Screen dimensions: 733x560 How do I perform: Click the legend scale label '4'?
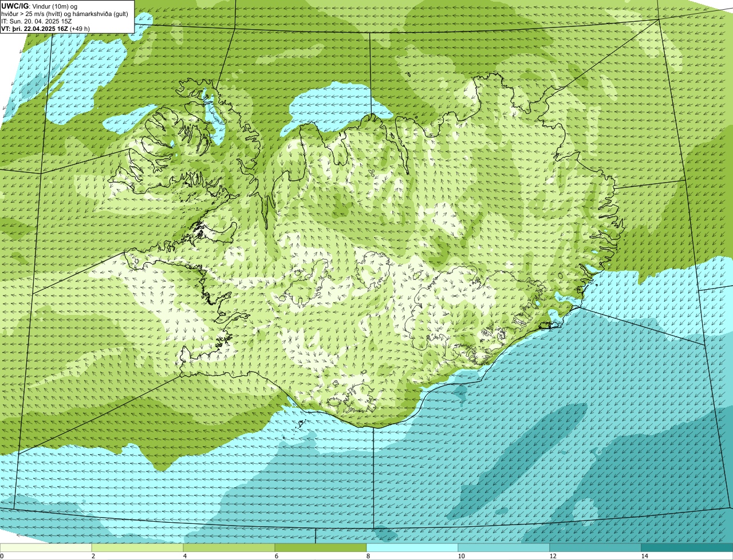tap(184, 556)
